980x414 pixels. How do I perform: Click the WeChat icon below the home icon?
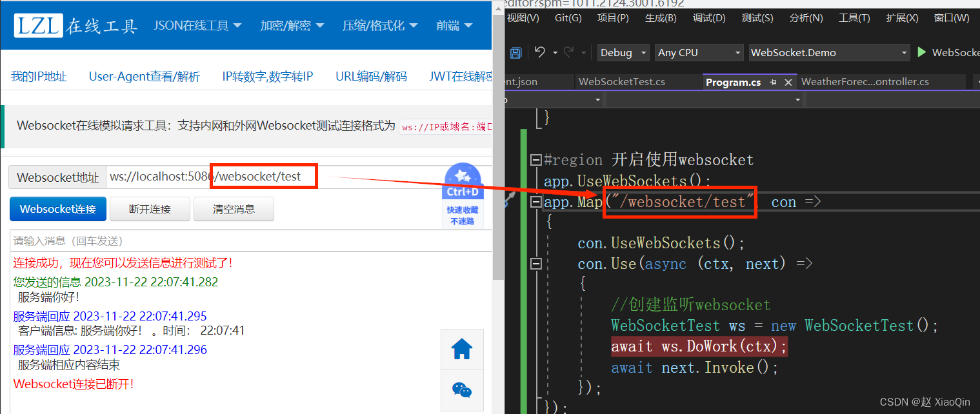pos(462,390)
